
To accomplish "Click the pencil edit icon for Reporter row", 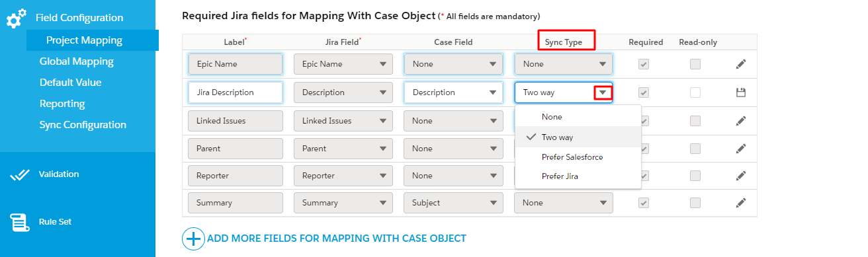I will [x=741, y=176].
